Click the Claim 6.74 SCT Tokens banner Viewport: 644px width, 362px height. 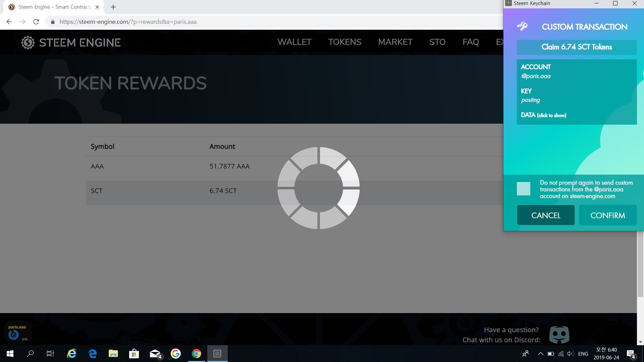577,47
